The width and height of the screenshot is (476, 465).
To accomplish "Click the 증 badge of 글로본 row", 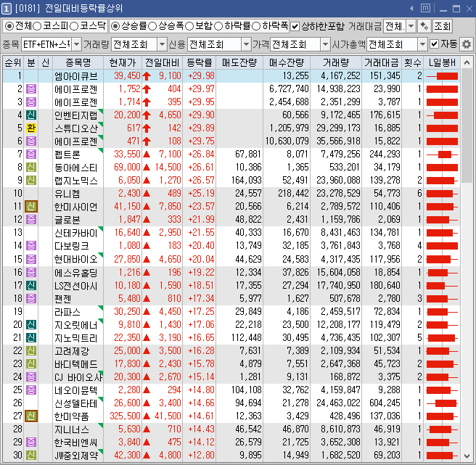I will (x=31, y=220).
